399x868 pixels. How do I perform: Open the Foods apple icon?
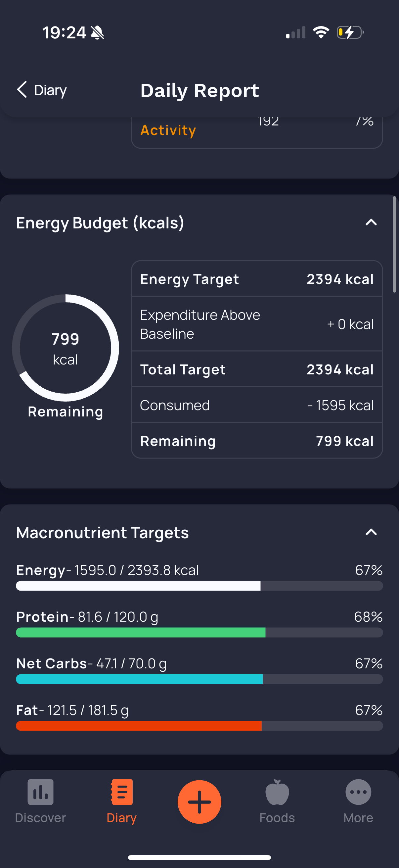(277, 792)
